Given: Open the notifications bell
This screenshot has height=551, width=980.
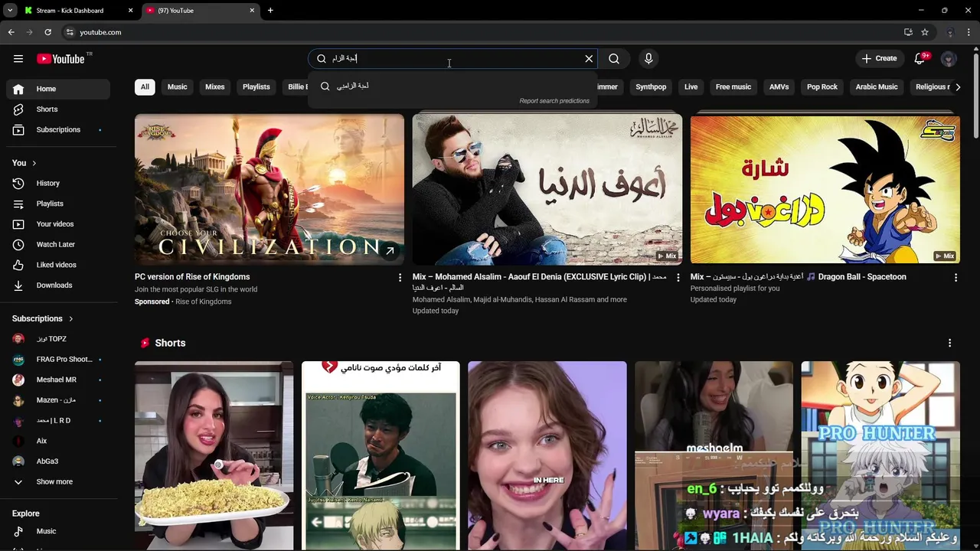Looking at the screenshot, I should coord(920,59).
